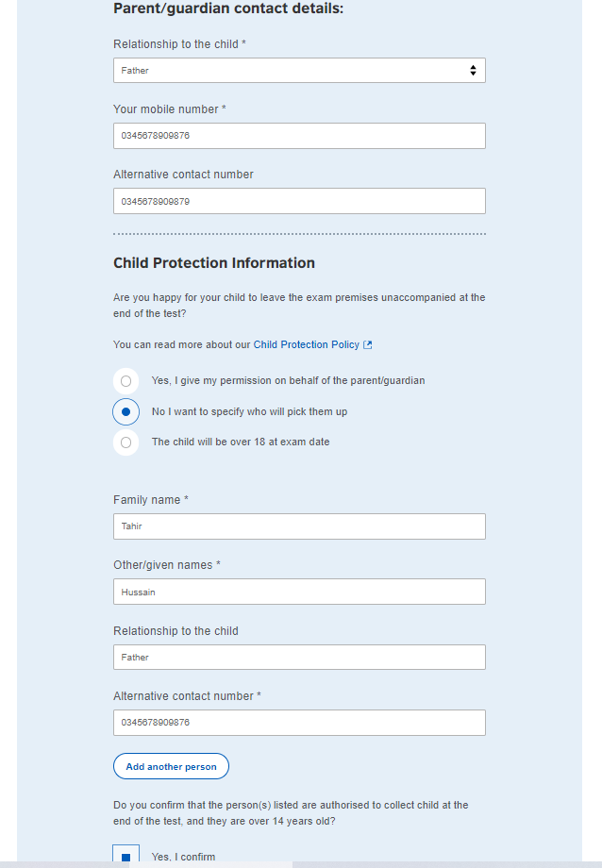
Task: Click the 'Your mobile number *' label
Action: click(169, 109)
